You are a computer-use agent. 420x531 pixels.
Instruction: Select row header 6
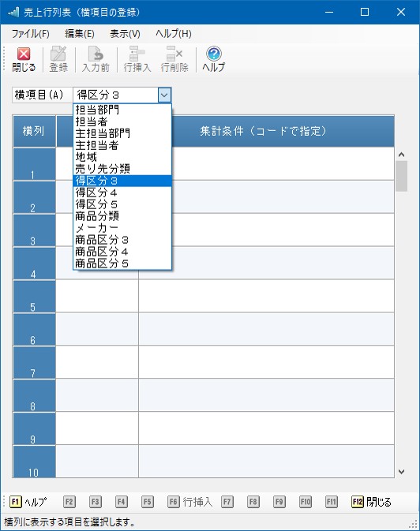click(34, 329)
